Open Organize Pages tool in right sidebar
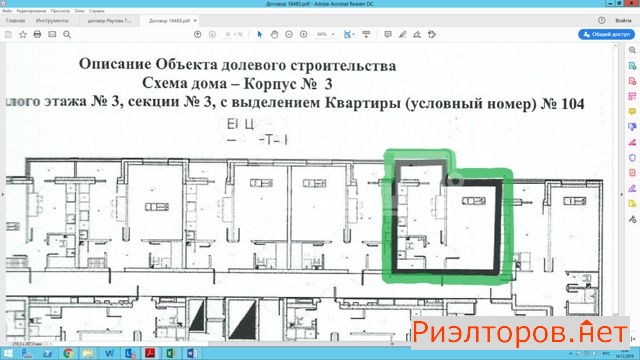Screen dimensions: 640x360 point(632,96)
